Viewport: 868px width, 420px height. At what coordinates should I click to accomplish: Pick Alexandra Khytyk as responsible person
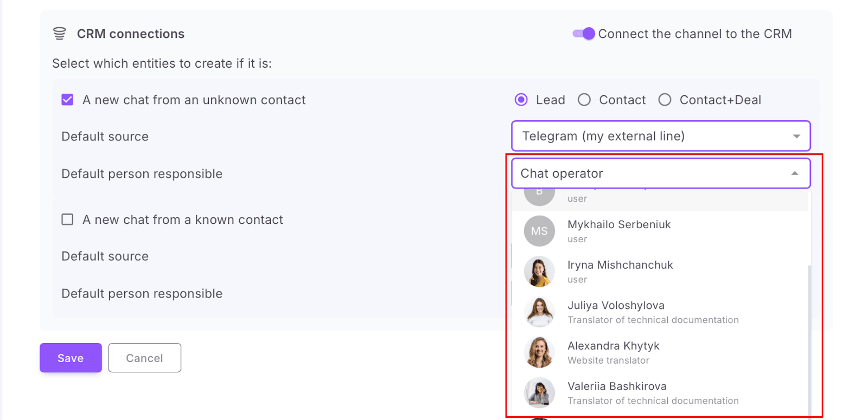[x=613, y=346]
